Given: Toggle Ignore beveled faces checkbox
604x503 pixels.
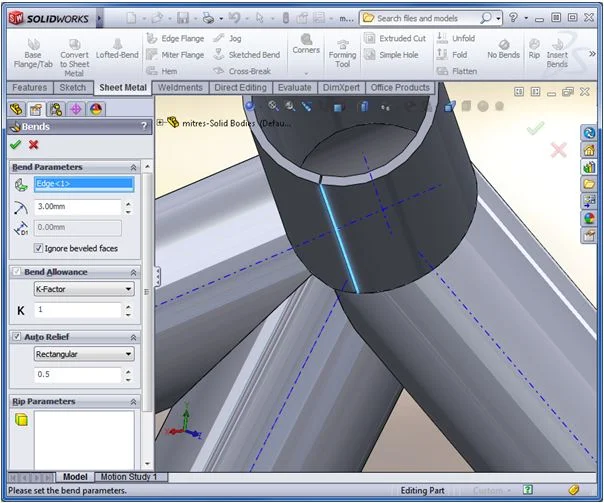Looking at the screenshot, I should point(39,248).
